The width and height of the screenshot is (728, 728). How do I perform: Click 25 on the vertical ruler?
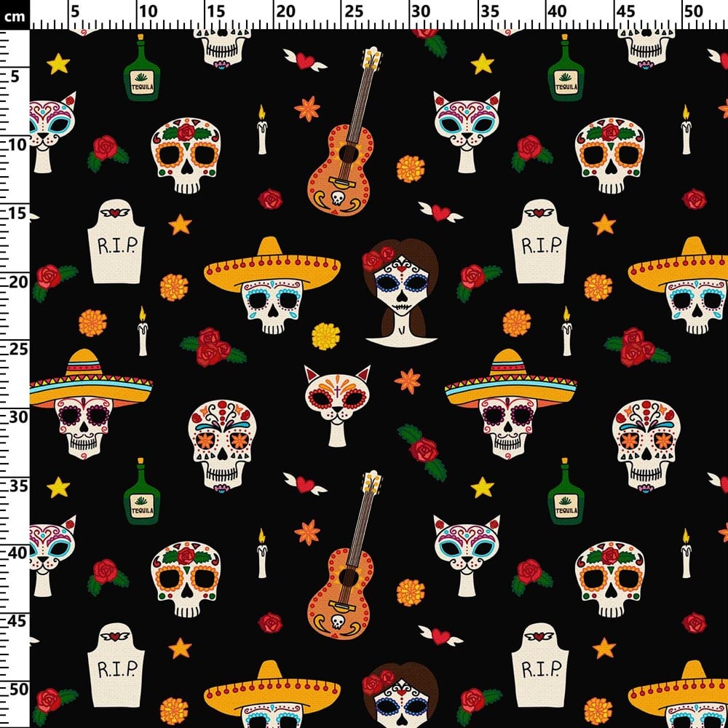18,349
